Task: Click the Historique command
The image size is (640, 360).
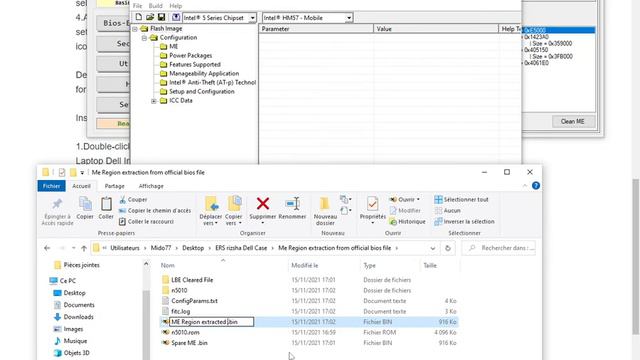Action: (407, 222)
